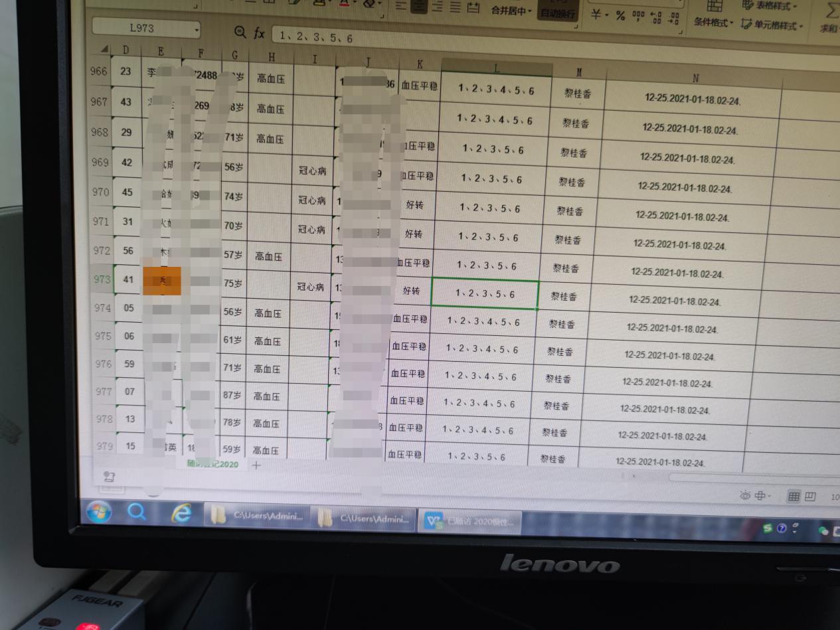Click cell K973 reading 好转
Image resolution: width=840 pixels, height=630 pixels.
pos(411,291)
